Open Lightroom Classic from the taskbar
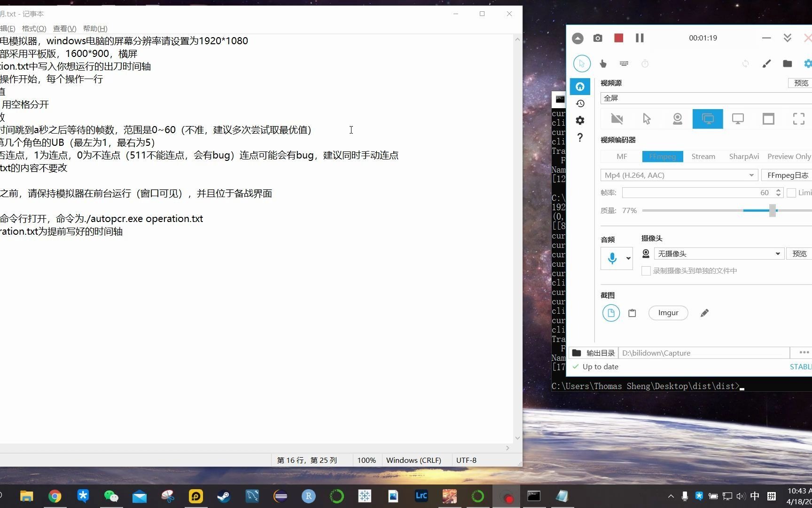 click(421, 496)
